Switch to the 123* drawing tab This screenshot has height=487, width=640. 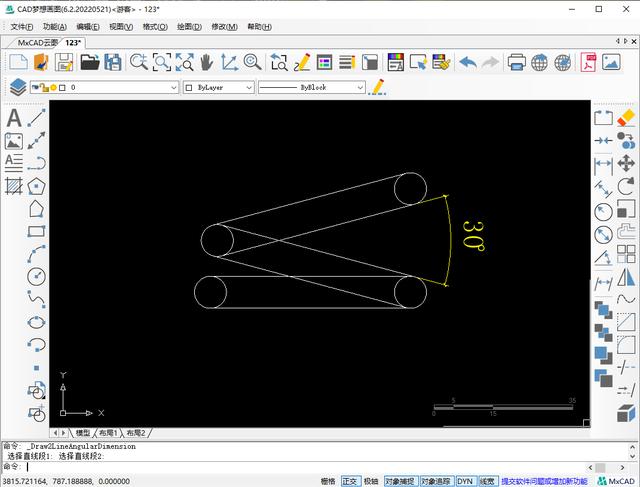(x=73, y=42)
